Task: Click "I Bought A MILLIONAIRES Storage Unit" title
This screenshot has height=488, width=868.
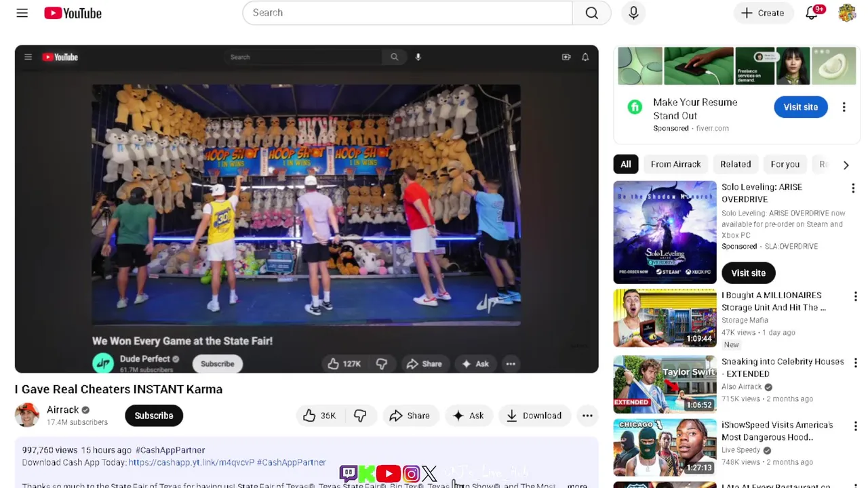Action: [773, 302]
